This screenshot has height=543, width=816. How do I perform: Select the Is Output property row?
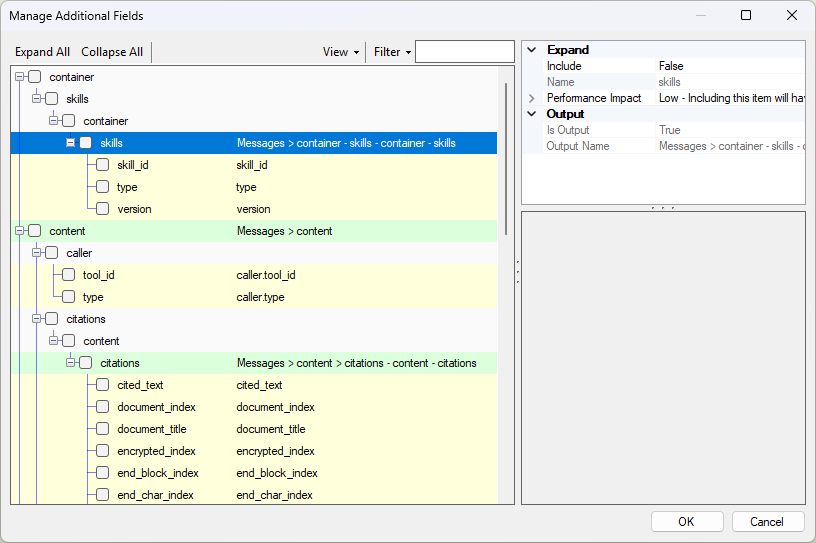pos(674,130)
